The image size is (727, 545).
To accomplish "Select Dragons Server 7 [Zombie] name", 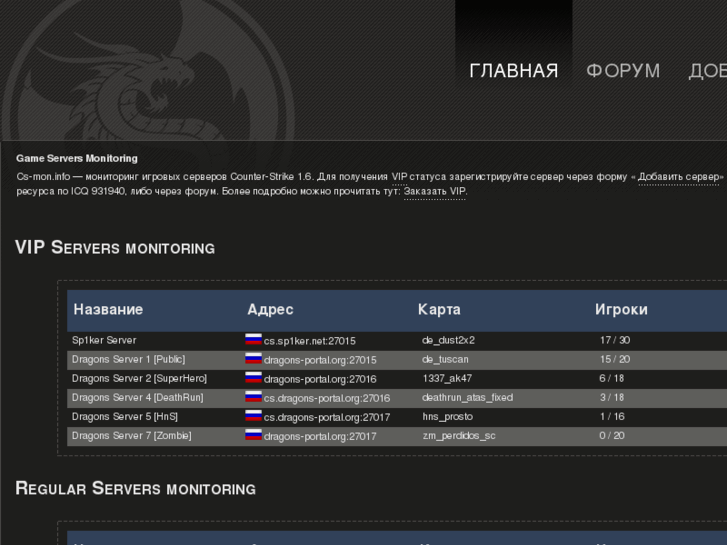I will (131, 436).
